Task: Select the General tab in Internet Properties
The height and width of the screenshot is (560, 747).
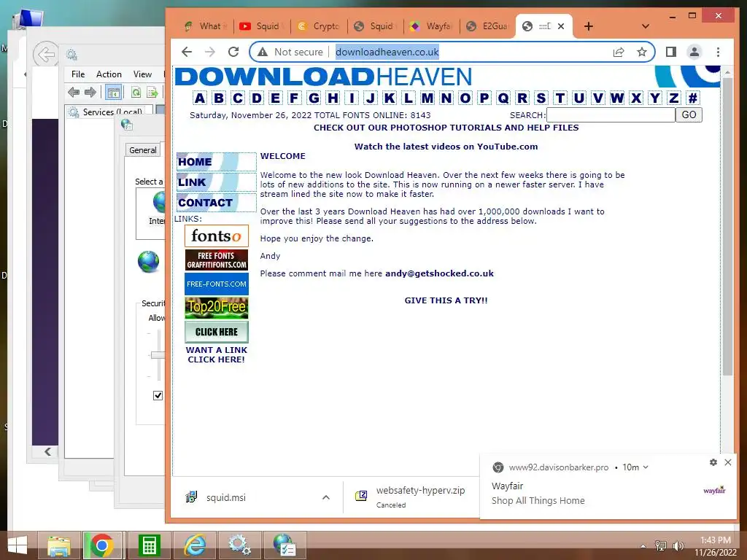Action: [x=142, y=150]
